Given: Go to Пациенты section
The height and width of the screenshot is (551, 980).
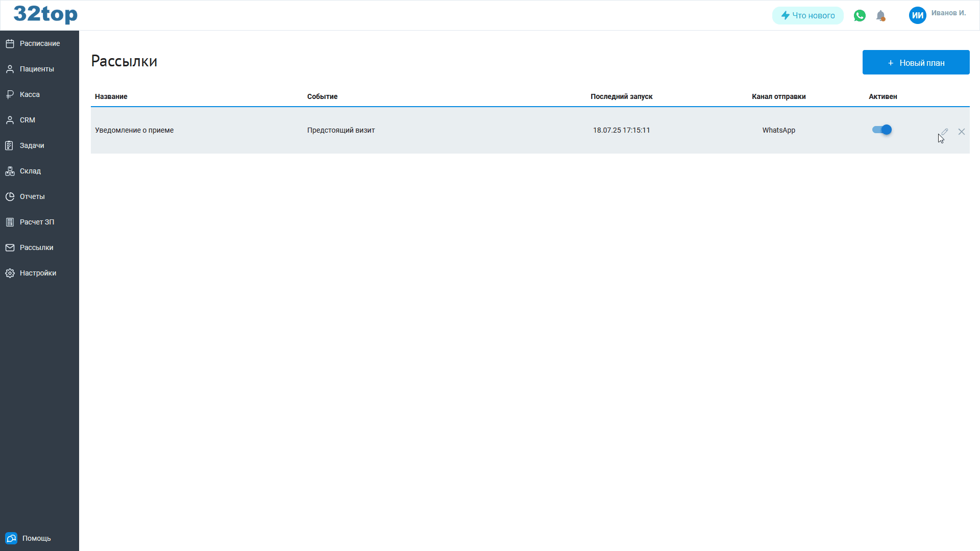Looking at the screenshot, I should coord(39,69).
